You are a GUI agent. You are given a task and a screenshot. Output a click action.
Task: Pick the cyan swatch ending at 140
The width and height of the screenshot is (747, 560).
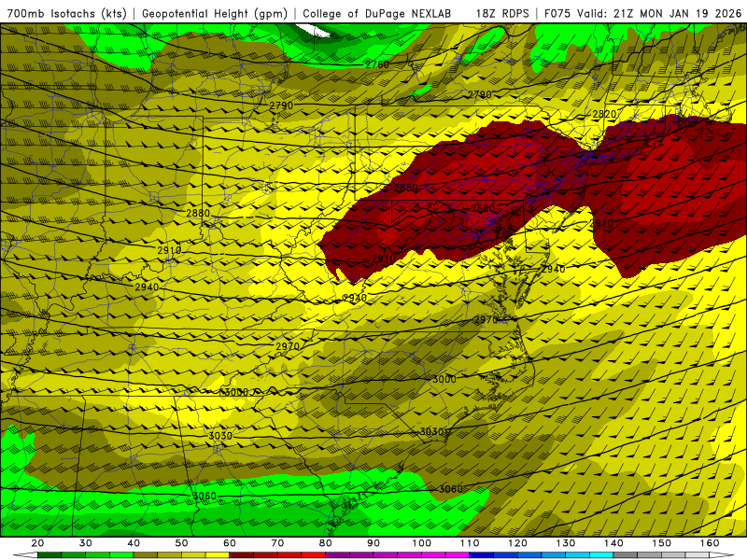pos(601,554)
